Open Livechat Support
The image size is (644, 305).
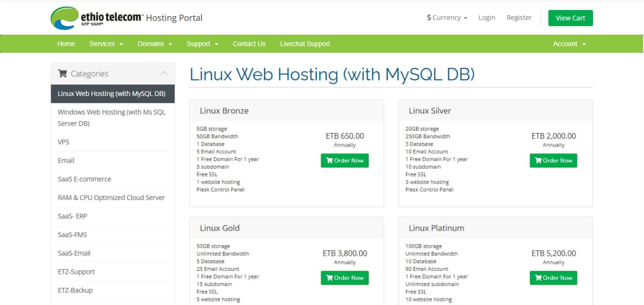305,44
